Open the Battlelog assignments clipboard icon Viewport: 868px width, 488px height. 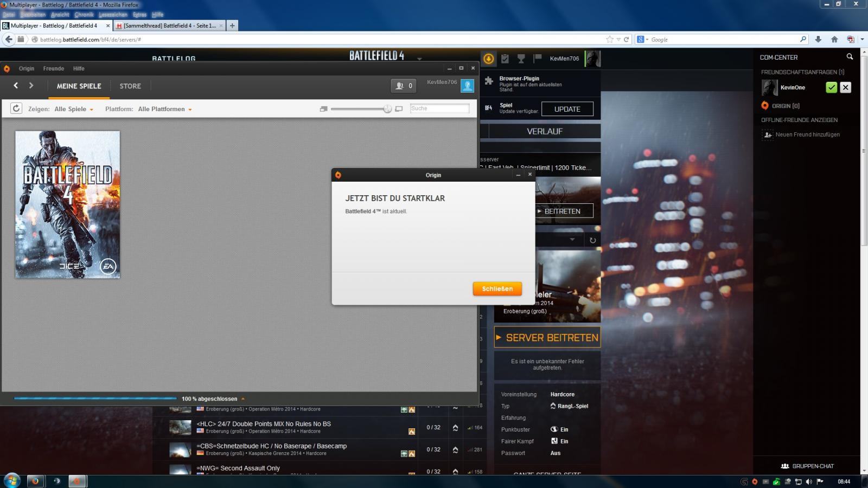point(505,59)
